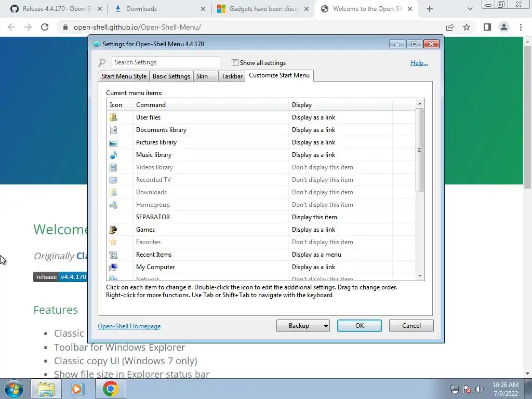Switch to the Gadgets have been discontinued tab
The width and height of the screenshot is (532, 399).
263,9
